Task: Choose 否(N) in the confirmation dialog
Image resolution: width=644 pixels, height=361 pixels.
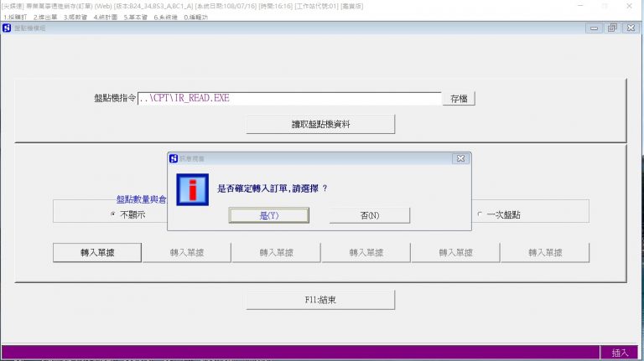Action: pyautogui.click(x=369, y=215)
